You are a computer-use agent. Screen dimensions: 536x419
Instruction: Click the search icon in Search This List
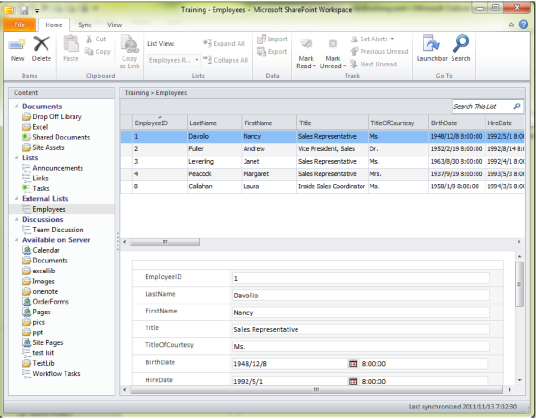click(517, 106)
